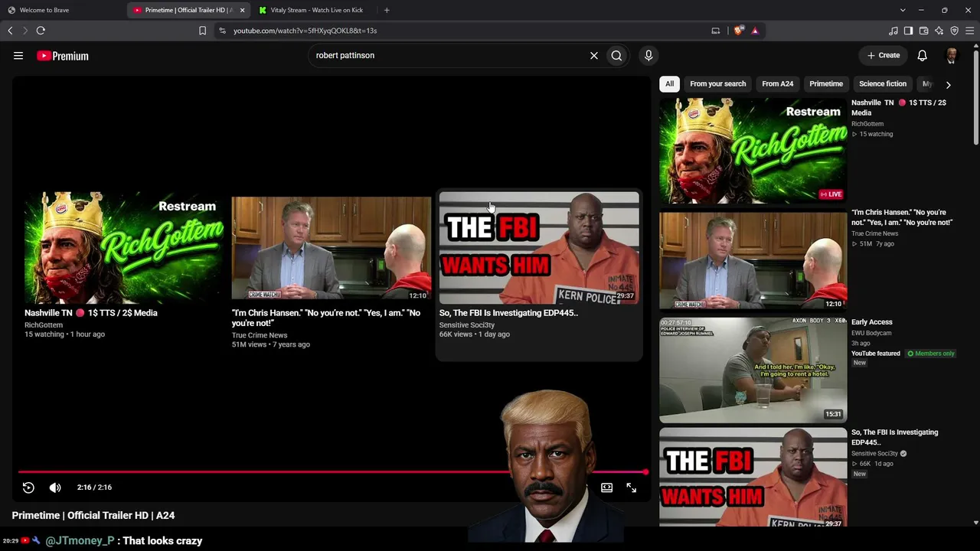Image resolution: width=980 pixels, height=551 pixels.
Task: Open the YouTube guide hamburger menu
Action: pyautogui.click(x=18, y=56)
